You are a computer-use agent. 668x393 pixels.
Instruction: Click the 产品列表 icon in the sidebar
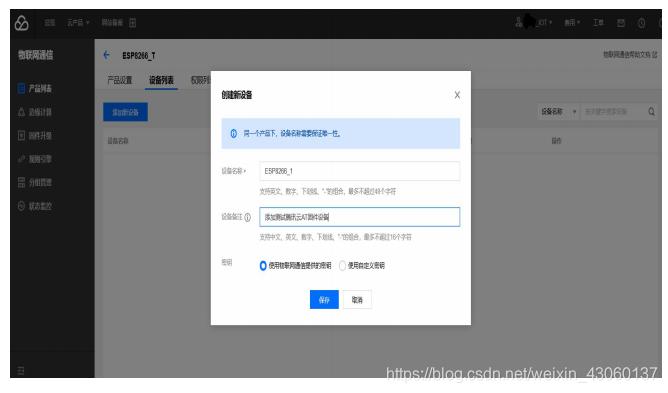pyautogui.click(x=21, y=88)
